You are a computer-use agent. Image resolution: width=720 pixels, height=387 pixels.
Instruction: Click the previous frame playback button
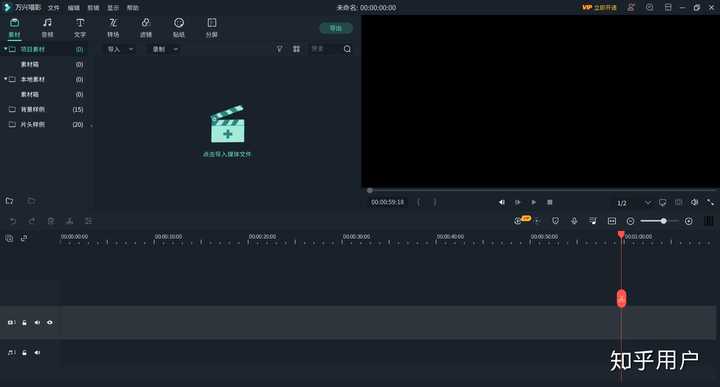point(501,202)
